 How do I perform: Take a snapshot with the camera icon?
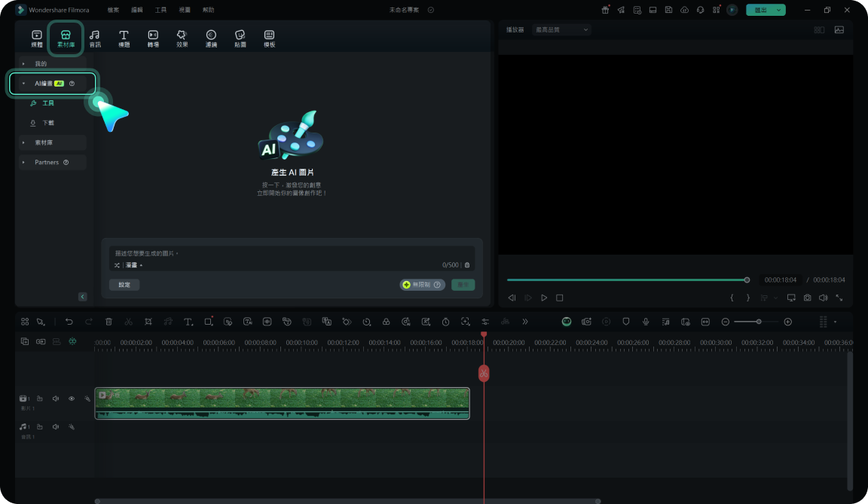click(807, 298)
